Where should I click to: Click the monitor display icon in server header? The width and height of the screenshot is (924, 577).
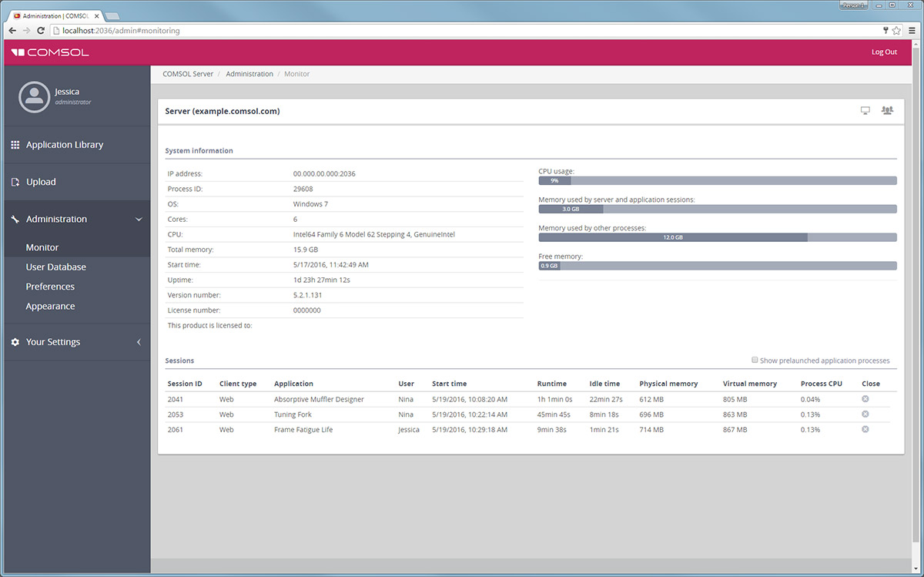click(865, 111)
